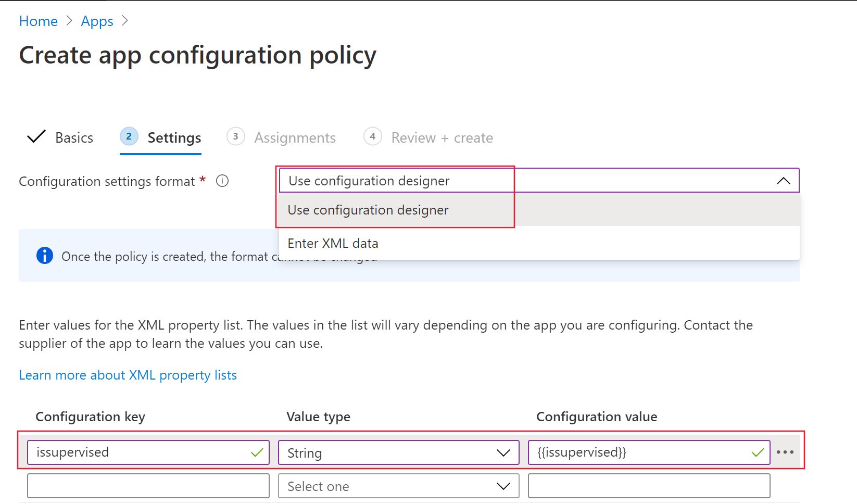This screenshot has height=504, width=857.
Task: Open the Apps breadcrumb link
Action: pos(97,21)
